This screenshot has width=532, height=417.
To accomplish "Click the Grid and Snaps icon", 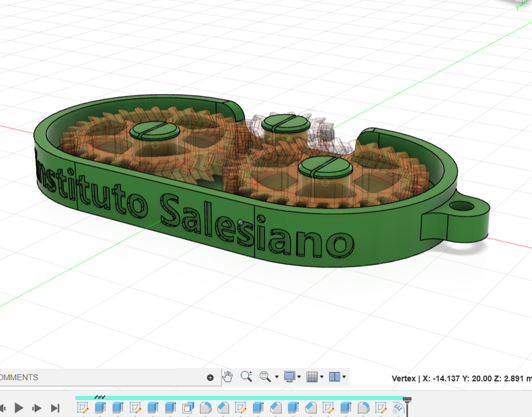I will click(x=312, y=377).
